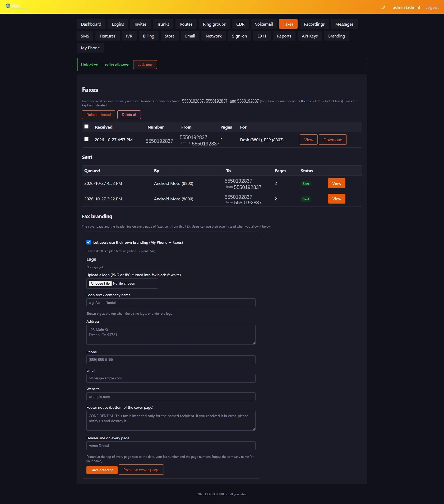
Task: Click Choose File for logo upload
Action: pos(100,283)
